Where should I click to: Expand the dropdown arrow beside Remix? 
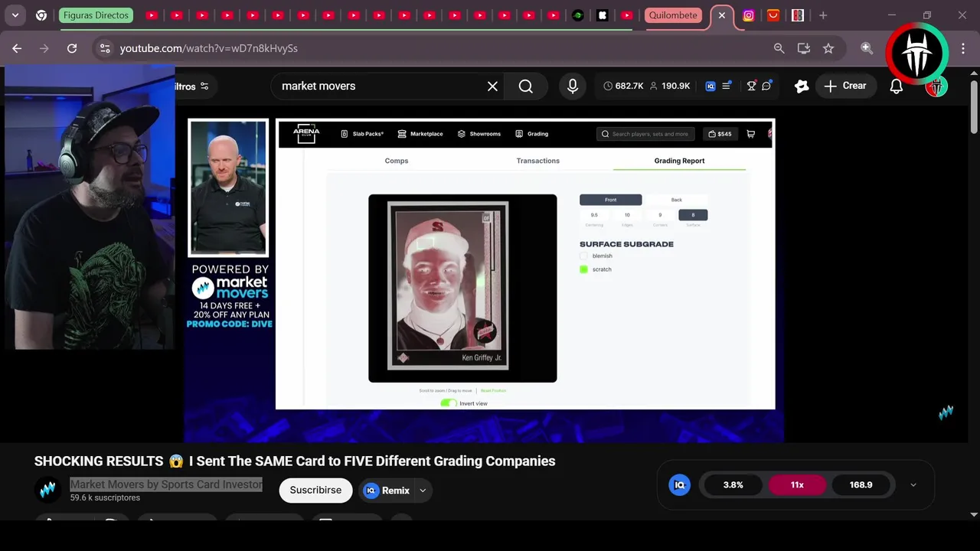(423, 491)
